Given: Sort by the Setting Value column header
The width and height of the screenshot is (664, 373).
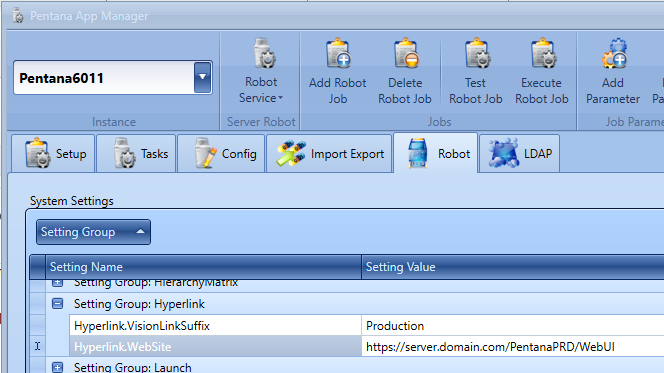Looking at the screenshot, I should pos(513,267).
